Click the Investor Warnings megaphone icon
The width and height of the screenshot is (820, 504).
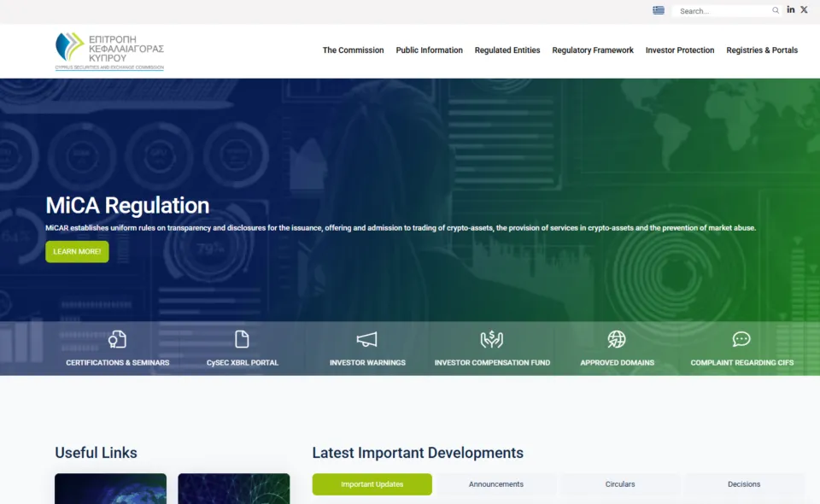pyautogui.click(x=367, y=340)
